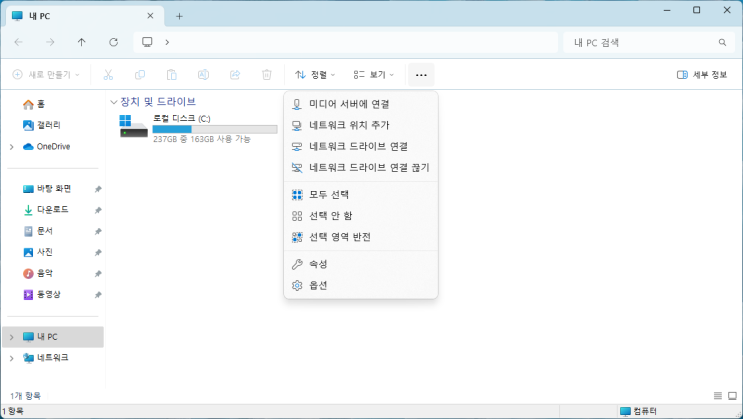Screen dimensions: 743x419
Task: Unpin 다운로드 using its pin icon
Action: (x=98, y=210)
